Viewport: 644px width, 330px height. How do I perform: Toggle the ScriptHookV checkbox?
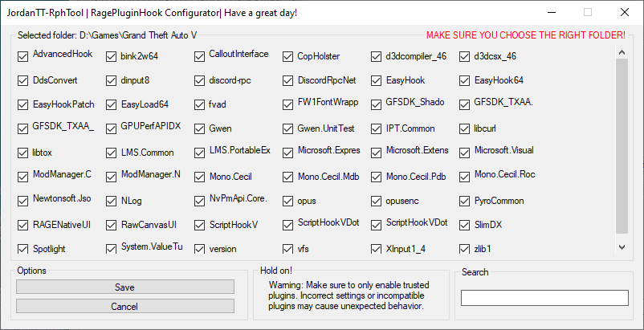point(200,225)
